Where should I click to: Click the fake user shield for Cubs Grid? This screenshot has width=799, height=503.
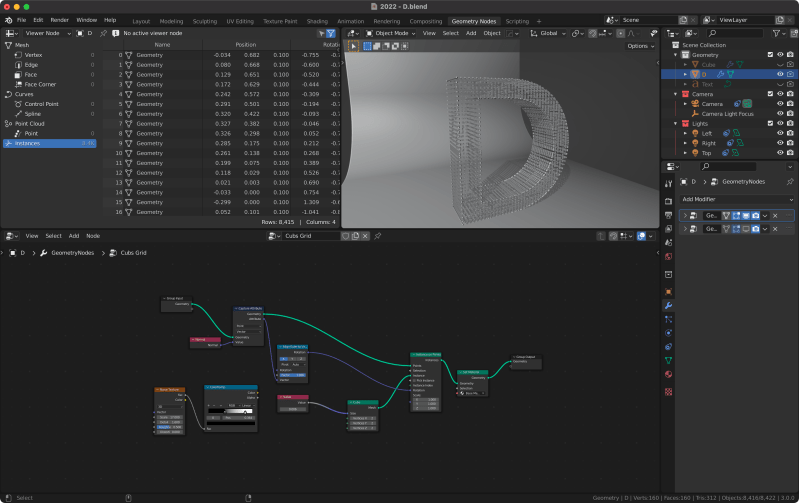pos(345,236)
